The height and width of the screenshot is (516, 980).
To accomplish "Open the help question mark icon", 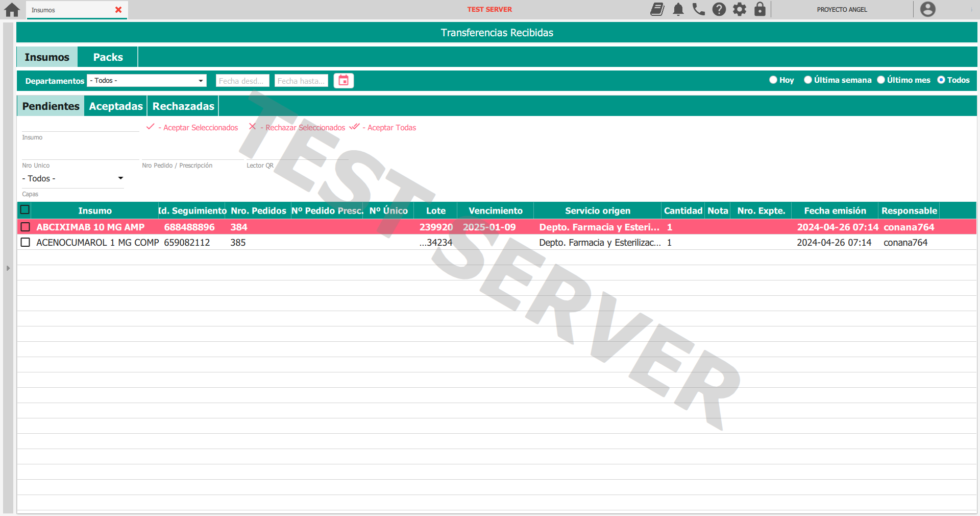I will click(x=719, y=9).
